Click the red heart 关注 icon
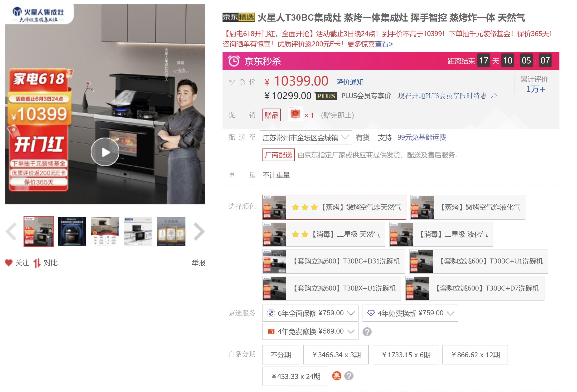This screenshot has width=577, height=392. tap(9, 263)
